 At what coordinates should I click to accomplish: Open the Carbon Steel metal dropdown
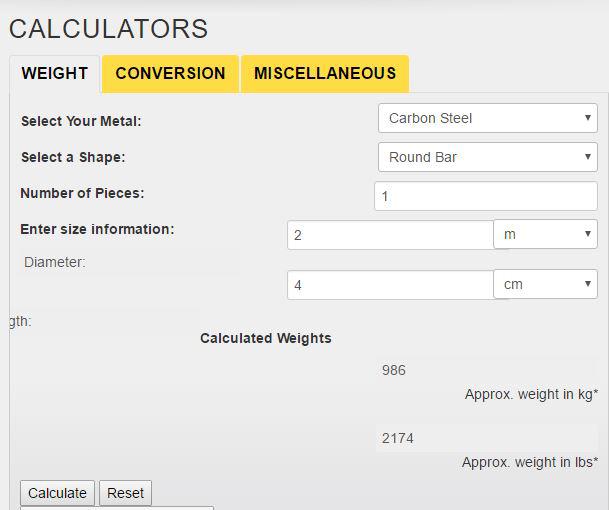pyautogui.click(x=487, y=118)
